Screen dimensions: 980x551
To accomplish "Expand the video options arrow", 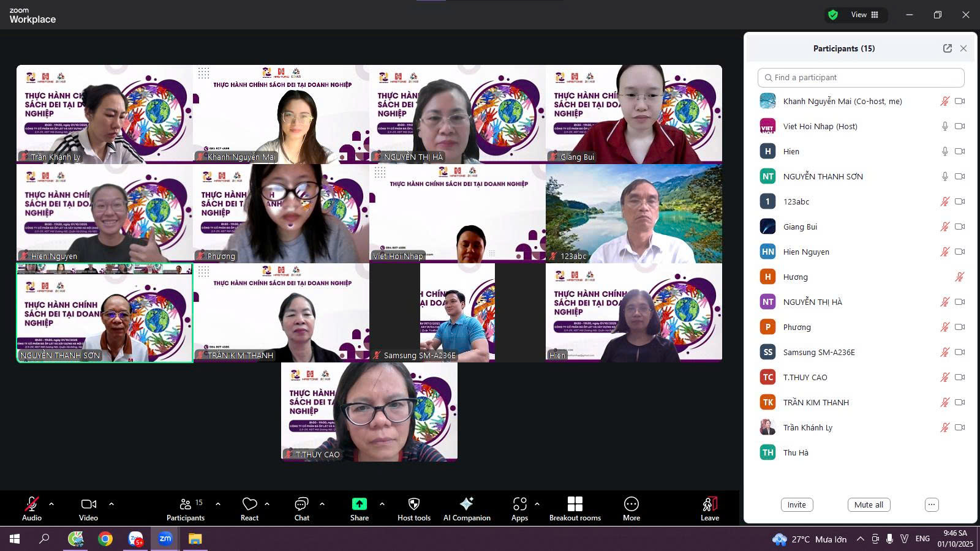I will click(x=111, y=504).
